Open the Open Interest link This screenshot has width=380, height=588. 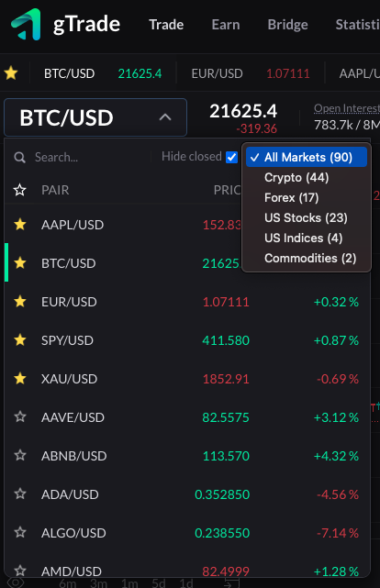pos(347,108)
